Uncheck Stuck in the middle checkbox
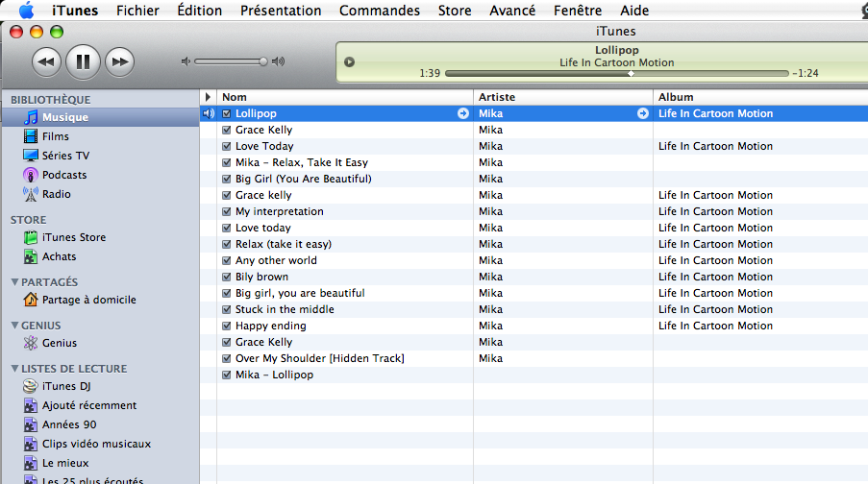 pyautogui.click(x=227, y=309)
